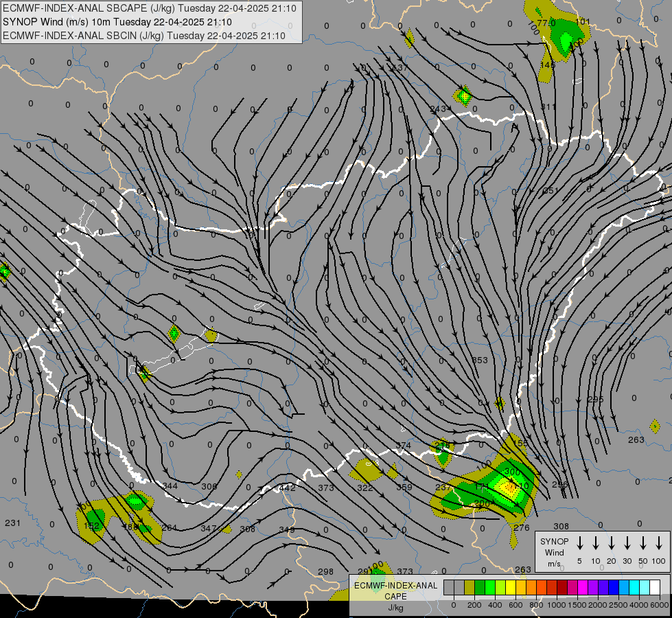
Task: Click the map value 296
Action: [x=559, y=485]
